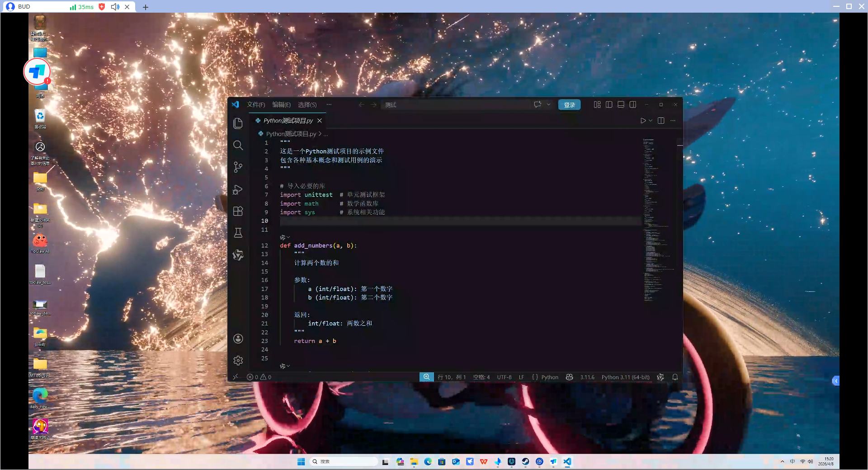Open the Accounts icon in the activity bar
This screenshot has height=470, width=868.
coord(238,338)
